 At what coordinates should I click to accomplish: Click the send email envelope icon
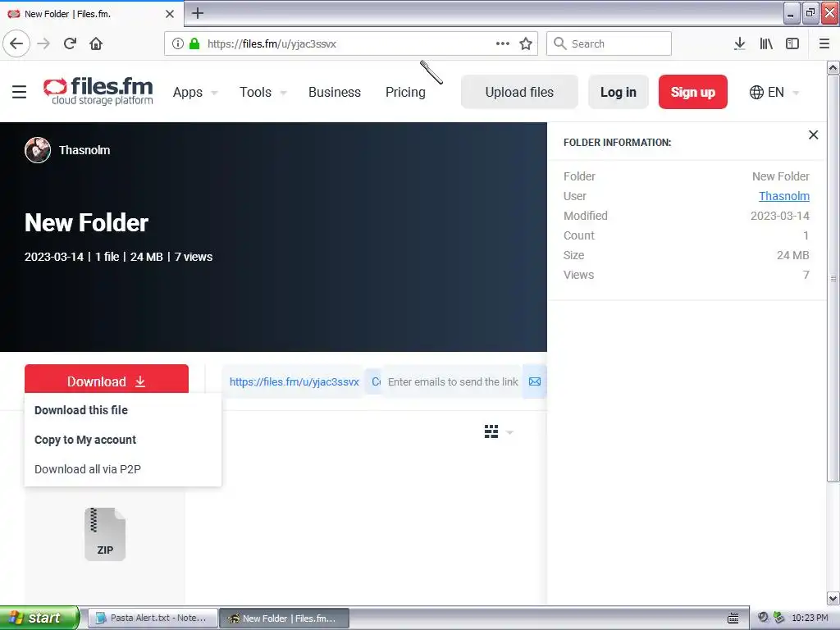tap(535, 381)
